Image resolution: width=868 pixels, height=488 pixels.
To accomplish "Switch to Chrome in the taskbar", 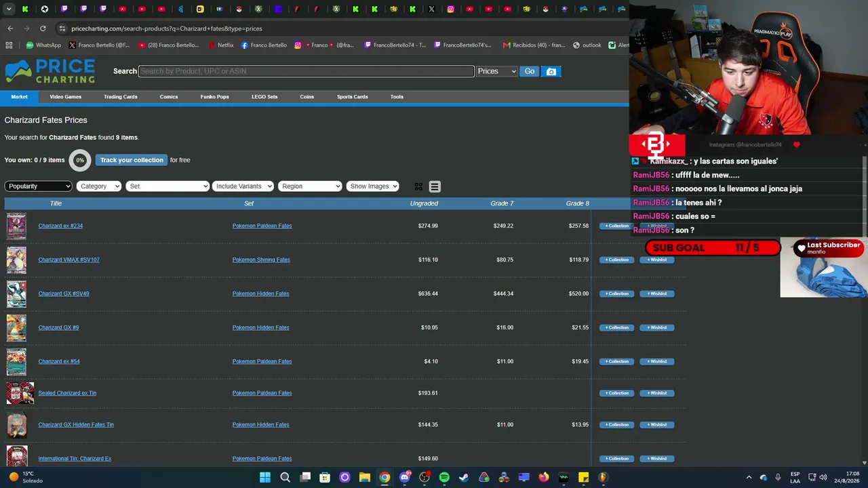I will pyautogui.click(x=384, y=477).
